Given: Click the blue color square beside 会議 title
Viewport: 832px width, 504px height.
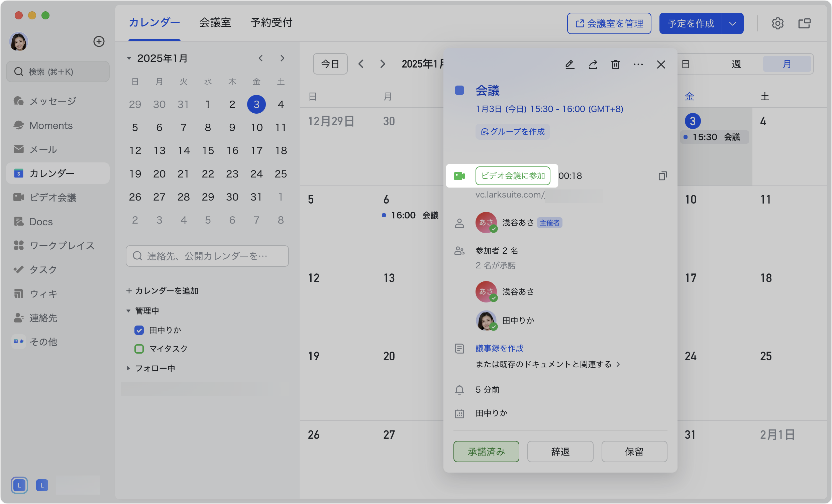Looking at the screenshot, I should [x=459, y=90].
